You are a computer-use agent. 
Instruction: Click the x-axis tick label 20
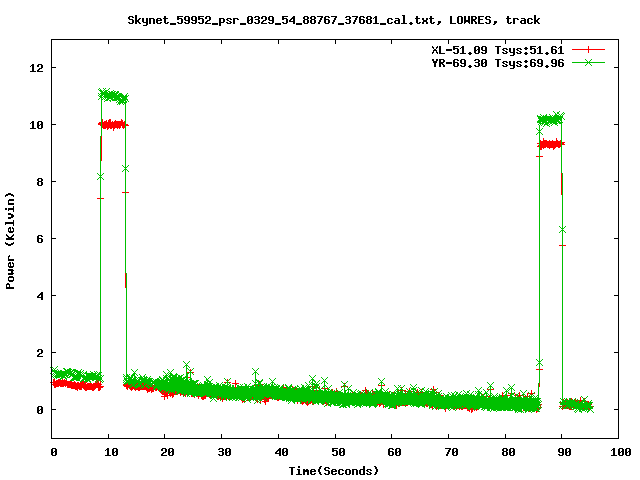tap(167, 452)
